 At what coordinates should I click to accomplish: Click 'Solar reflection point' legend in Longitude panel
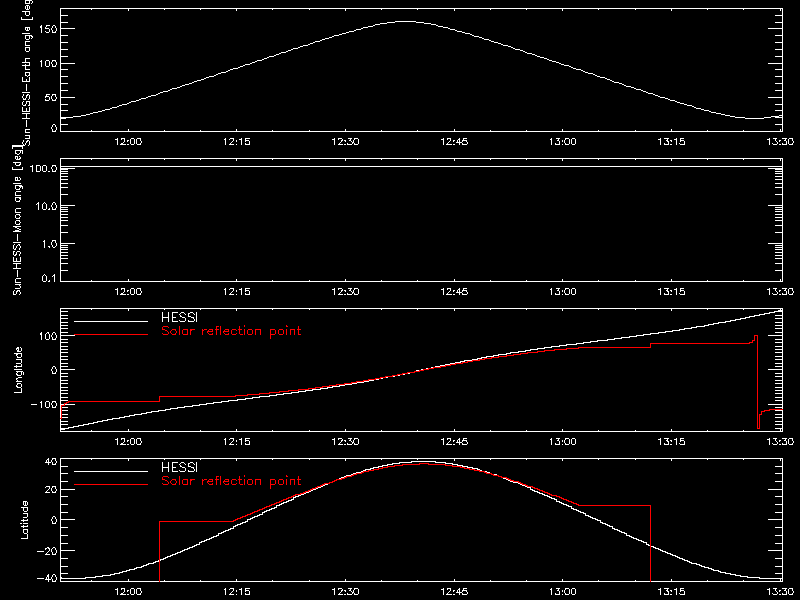(231, 331)
